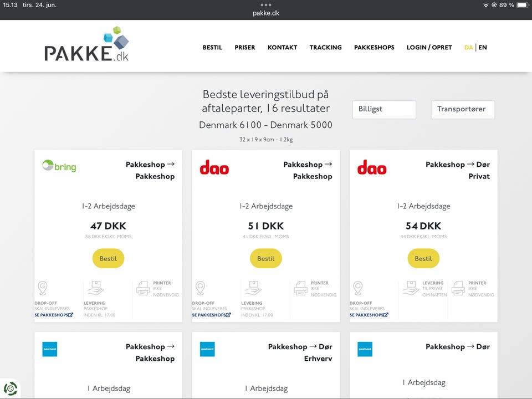This screenshot has height=399, width=532.
Task: Click drop-off pin icon on 54 DKK card
Action: click(x=358, y=288)
